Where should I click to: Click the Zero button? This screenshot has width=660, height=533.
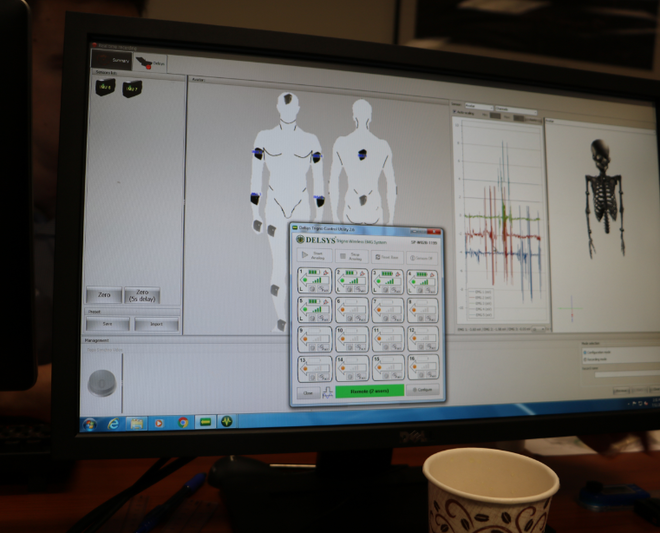[x=104, y=295]
